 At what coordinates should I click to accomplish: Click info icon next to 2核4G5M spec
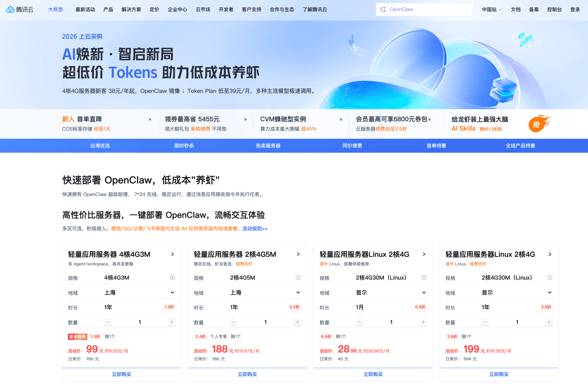pyautogui.click(x=298, y=278)
